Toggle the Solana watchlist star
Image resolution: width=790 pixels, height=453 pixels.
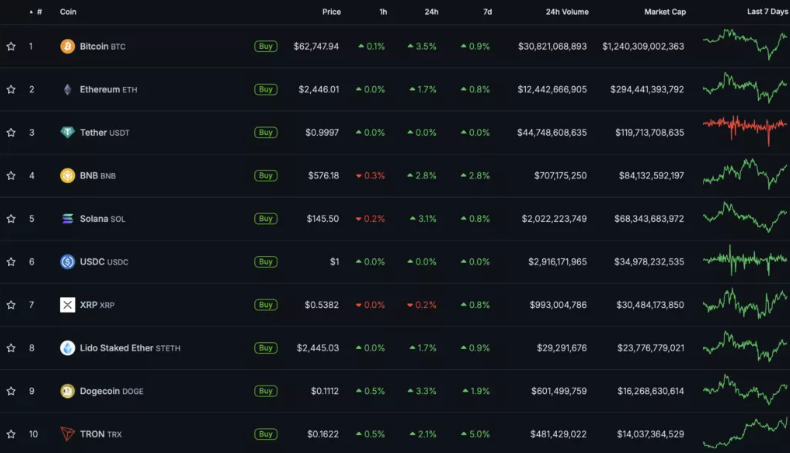[x=11, y=219]
